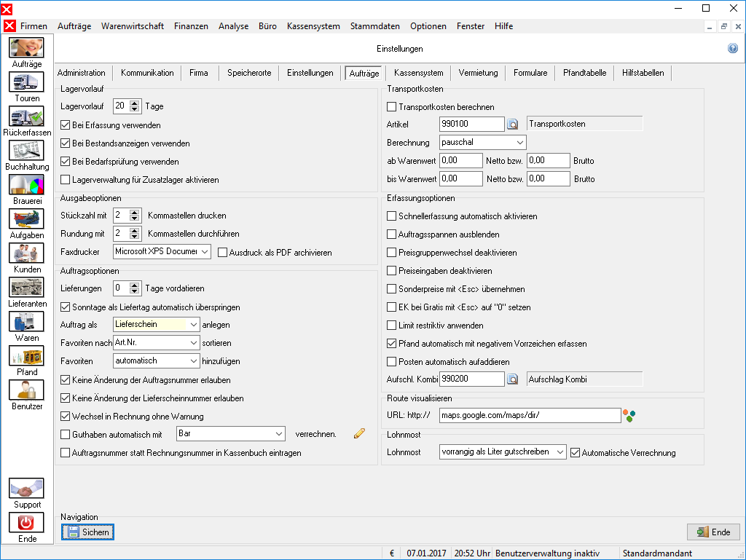The height and width of the screenshot is (560, 746).
Task: Click the red X application logo in menu bar
Action: coord(9,25)
